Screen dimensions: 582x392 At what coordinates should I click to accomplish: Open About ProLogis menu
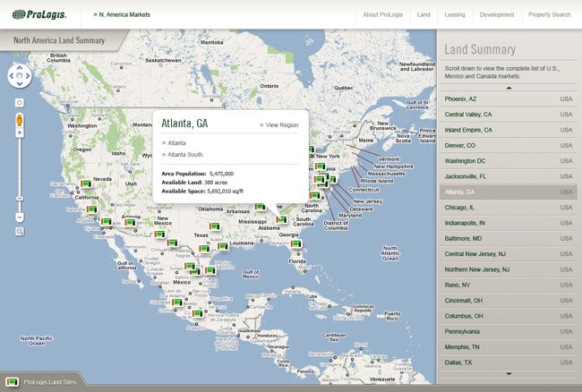[382, 15]
